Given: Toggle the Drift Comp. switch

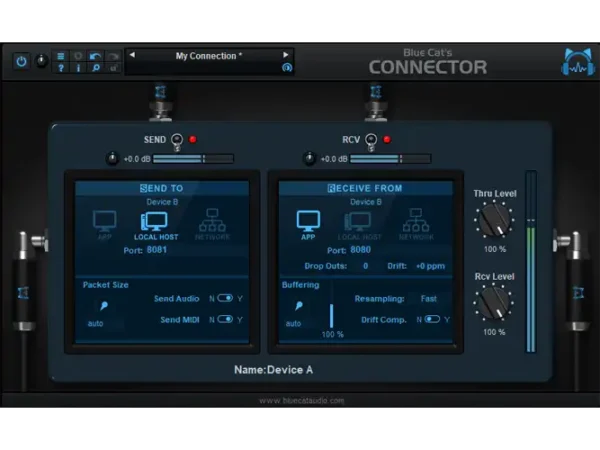Looking at the screenshot, I should 432,319.
